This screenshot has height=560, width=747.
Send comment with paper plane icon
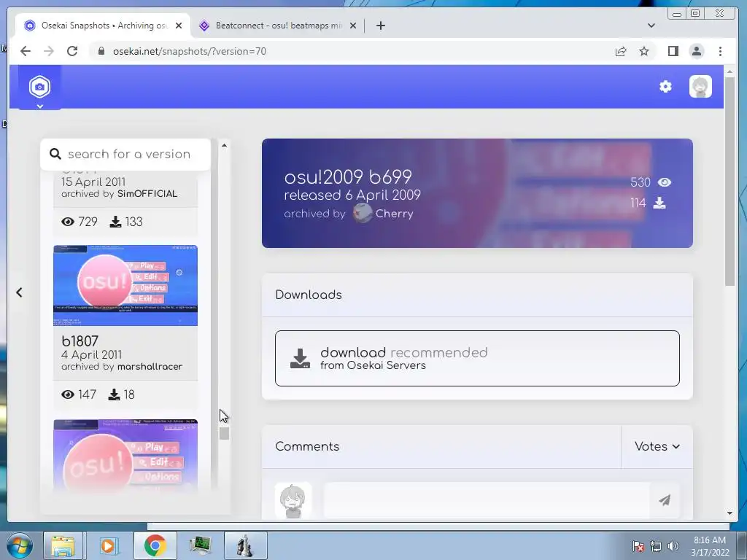click(665, 500)
